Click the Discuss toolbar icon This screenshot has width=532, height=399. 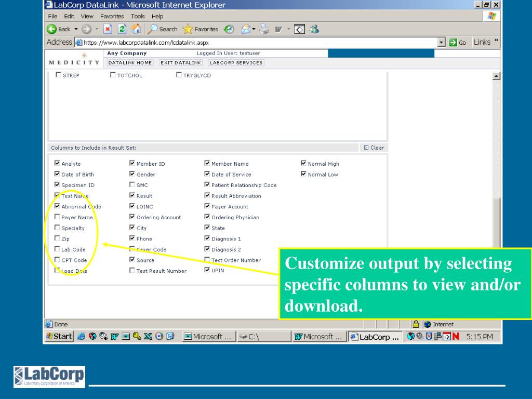click(299, 30)
